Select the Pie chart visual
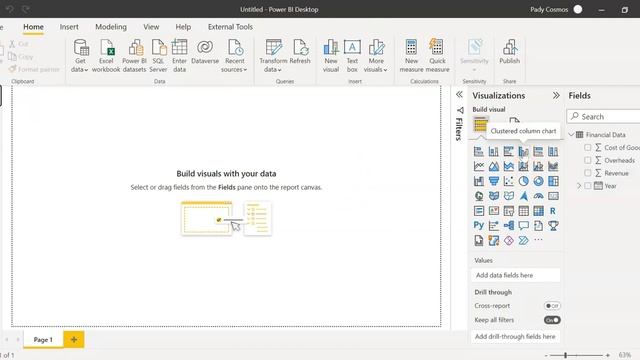Image resolution: width=640 pixels, height=360 pixels. pos(523,181)
